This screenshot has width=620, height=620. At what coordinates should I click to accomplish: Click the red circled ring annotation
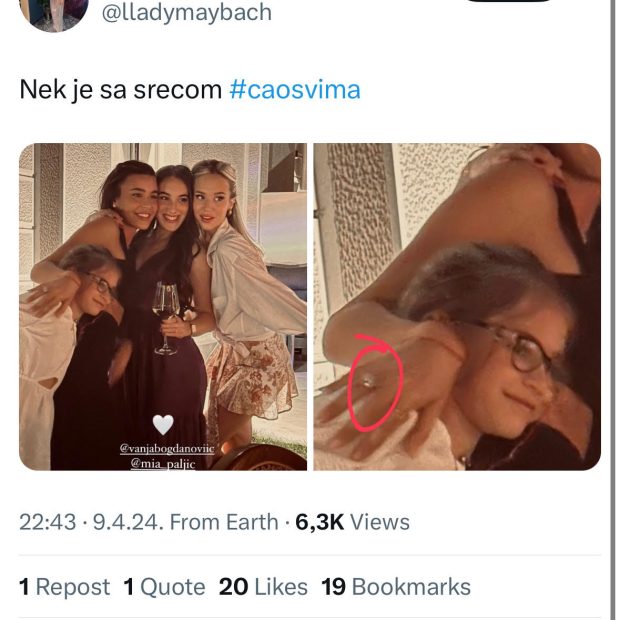[x=375, y=383]
